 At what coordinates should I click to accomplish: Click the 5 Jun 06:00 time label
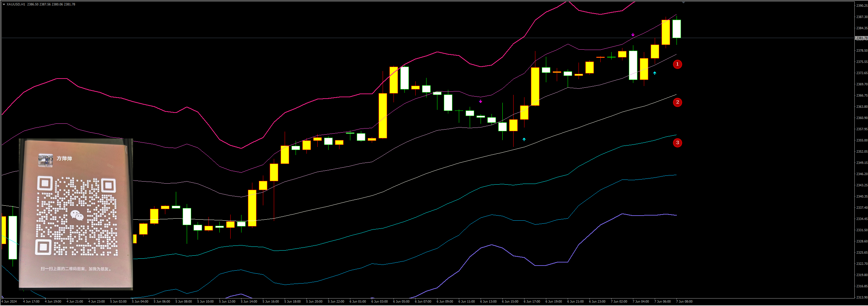(162, 302)
